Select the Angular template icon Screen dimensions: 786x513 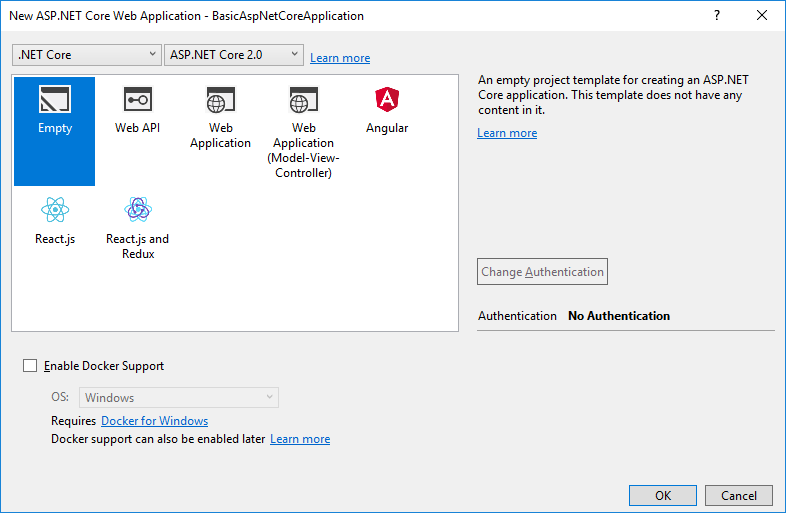coord(386,100)
